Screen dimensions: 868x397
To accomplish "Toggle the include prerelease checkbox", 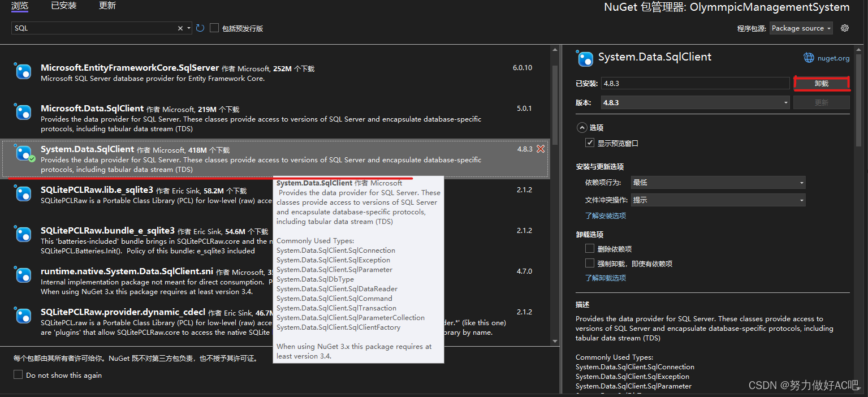I will pos(214,28).
